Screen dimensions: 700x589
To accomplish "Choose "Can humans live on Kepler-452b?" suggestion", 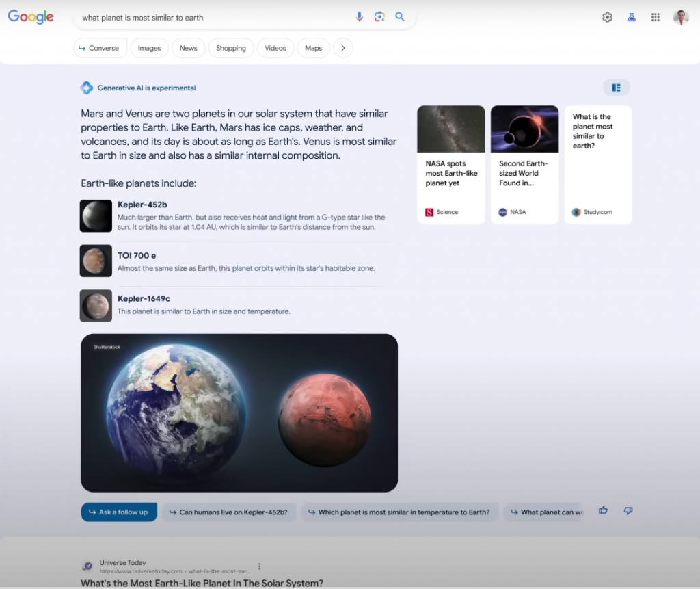I will [228, 512].
